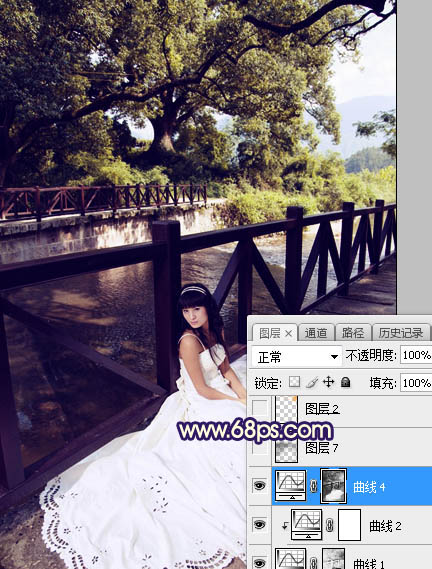Select the layer named 曲线 4

(x=369, y=487)
